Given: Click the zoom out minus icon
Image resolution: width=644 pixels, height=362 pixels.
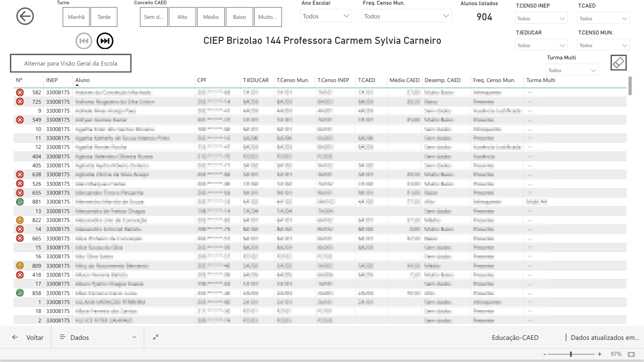Looking at the screenshot, I should click(x=545, y=354).
